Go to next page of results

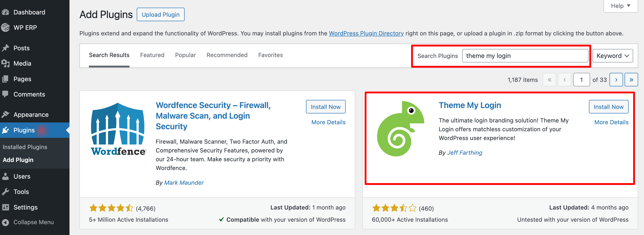(x=616, y=80)
